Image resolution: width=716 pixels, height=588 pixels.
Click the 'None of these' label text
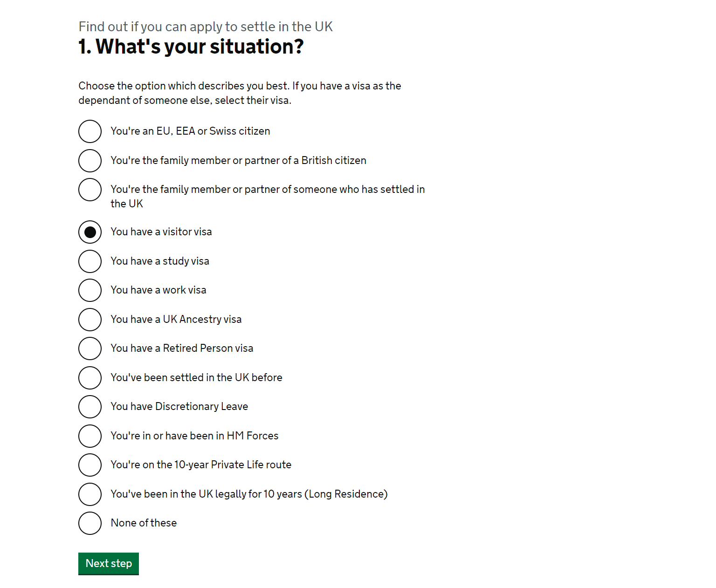click(144, 523)
